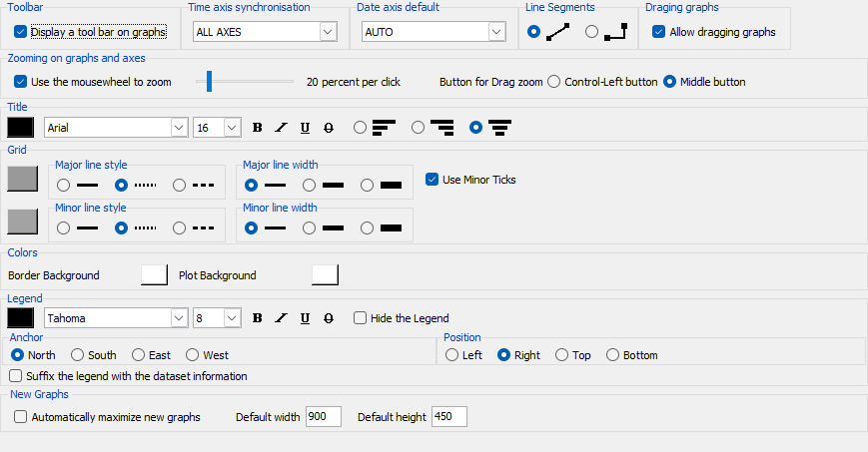Select straight diagonal line segments option
The width and height of the screenshot is (868, 452).
pyautogui.click(x=533, y=32)
